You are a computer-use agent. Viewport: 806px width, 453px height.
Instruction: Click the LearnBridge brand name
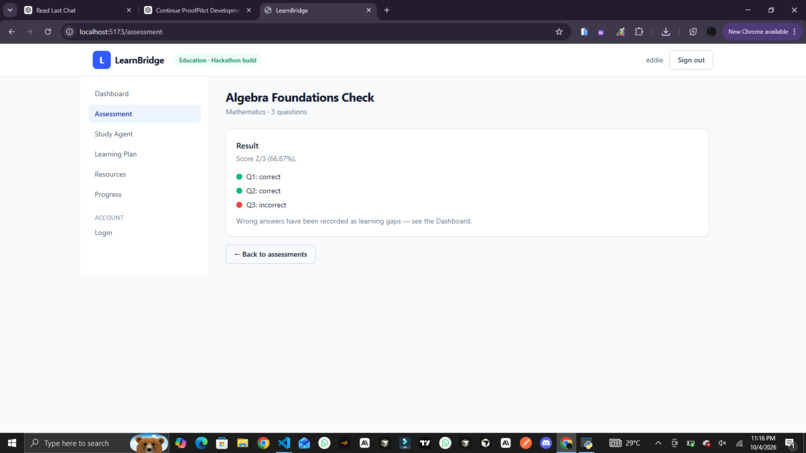139,60
